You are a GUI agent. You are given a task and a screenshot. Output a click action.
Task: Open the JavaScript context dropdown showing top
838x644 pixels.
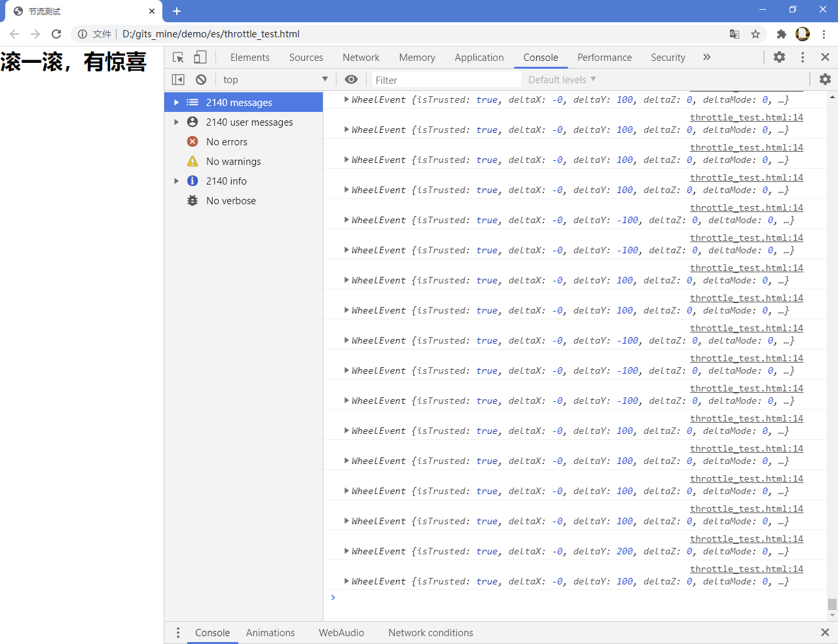[x=275, y=79]
